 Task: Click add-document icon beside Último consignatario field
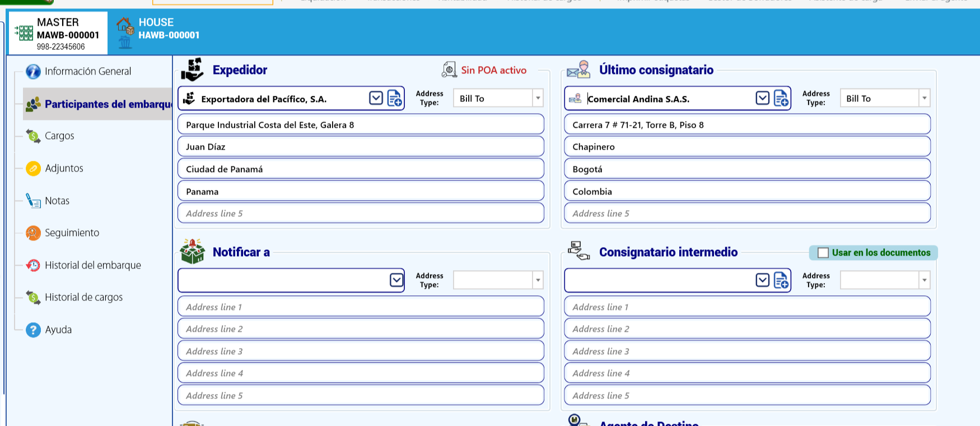781,99
